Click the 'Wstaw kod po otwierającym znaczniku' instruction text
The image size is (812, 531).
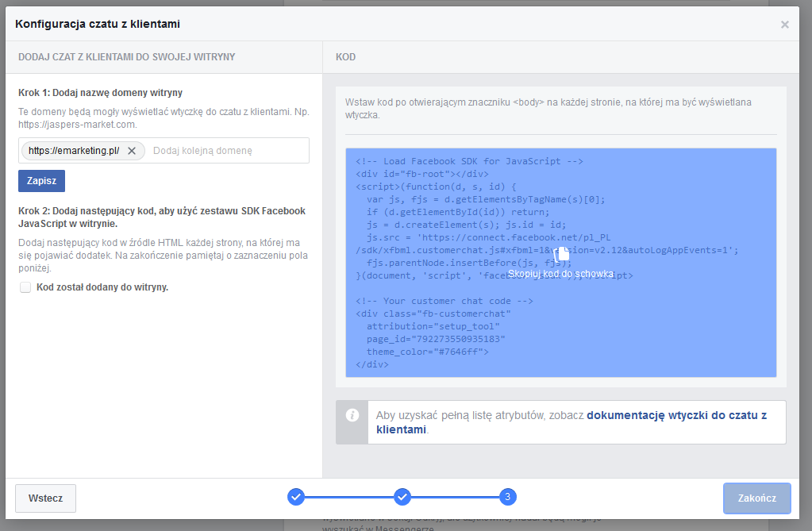tap(548, 109)
